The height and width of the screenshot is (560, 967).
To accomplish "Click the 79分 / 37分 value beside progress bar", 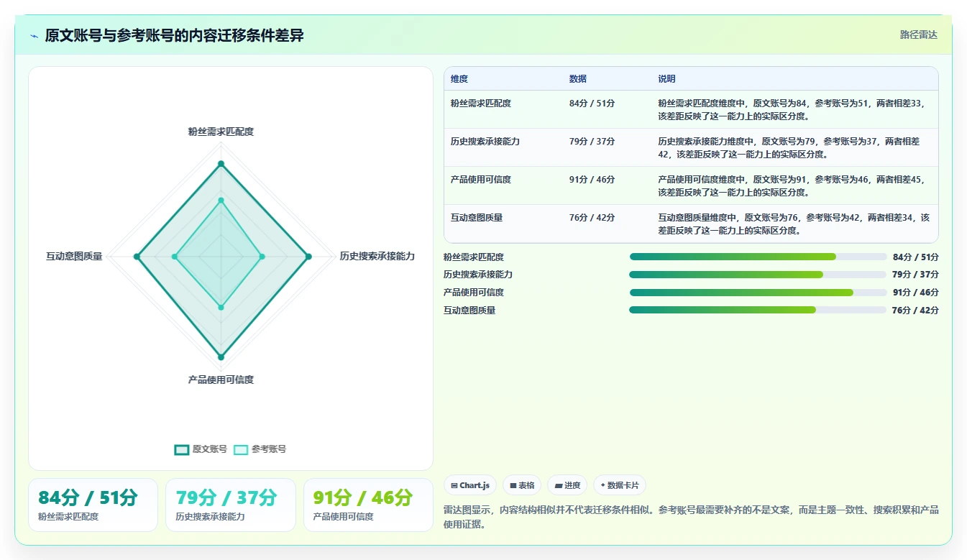I will coord(916,275).
